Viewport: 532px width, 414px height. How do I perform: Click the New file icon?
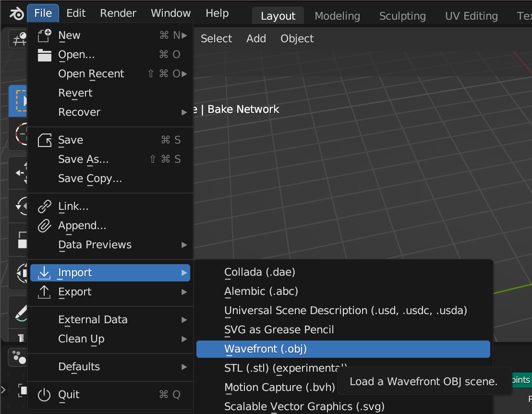pos(44,35)
